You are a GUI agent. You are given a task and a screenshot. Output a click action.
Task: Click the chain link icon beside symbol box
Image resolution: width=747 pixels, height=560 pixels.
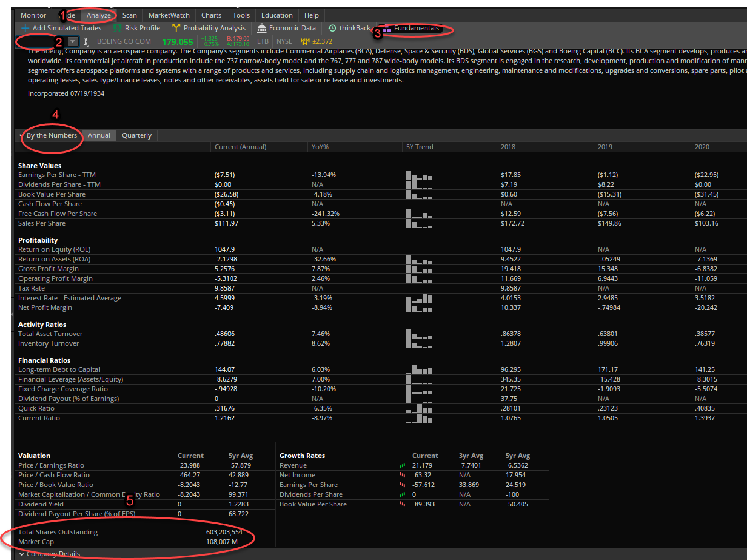[85, 41]
